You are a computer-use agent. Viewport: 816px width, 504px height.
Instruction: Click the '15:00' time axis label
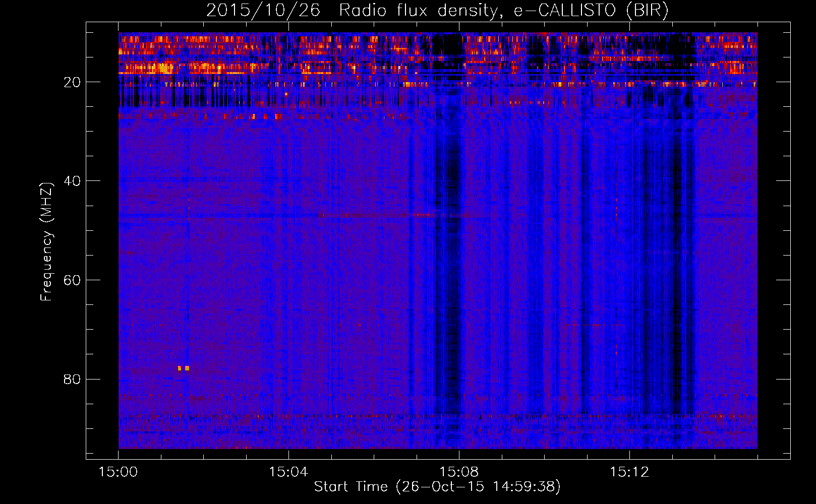coord(118,472)
